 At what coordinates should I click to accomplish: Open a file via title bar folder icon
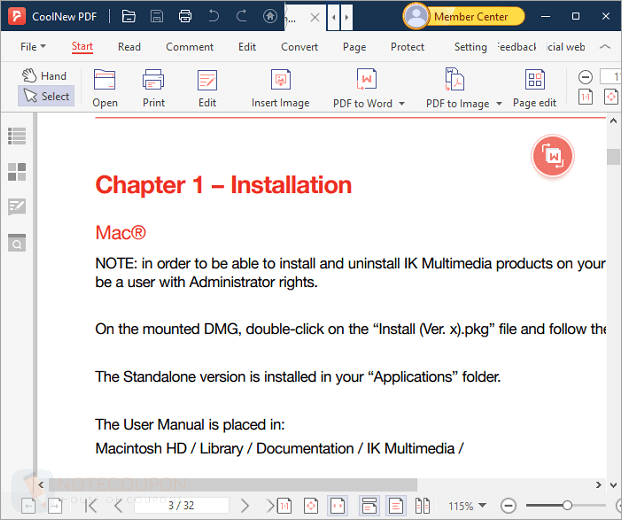pos(129,16)
